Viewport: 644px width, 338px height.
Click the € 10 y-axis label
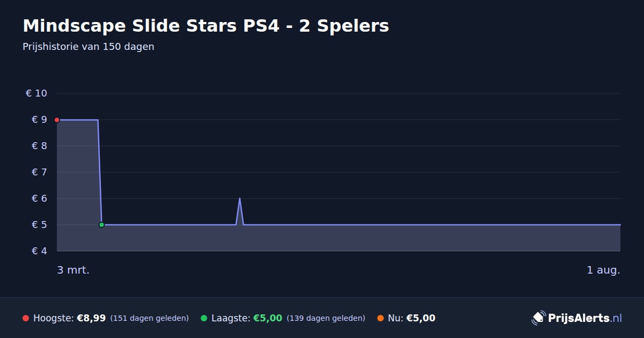click(36, 93)
